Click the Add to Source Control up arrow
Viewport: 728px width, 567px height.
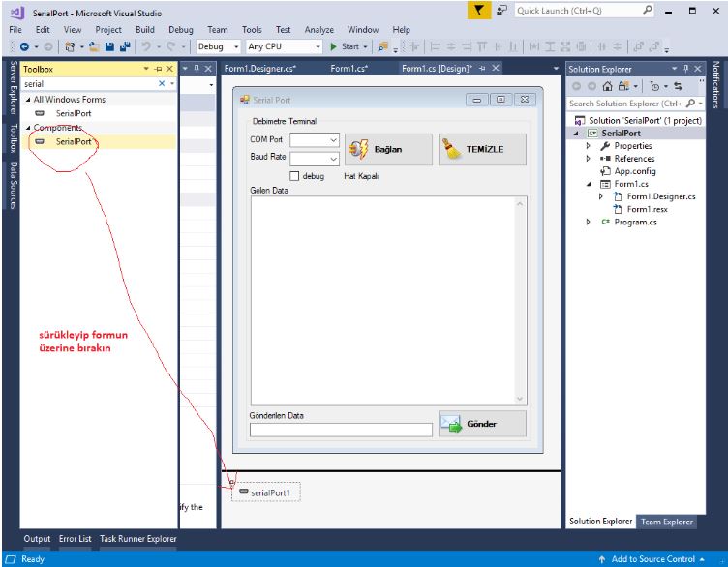[602, 559]
